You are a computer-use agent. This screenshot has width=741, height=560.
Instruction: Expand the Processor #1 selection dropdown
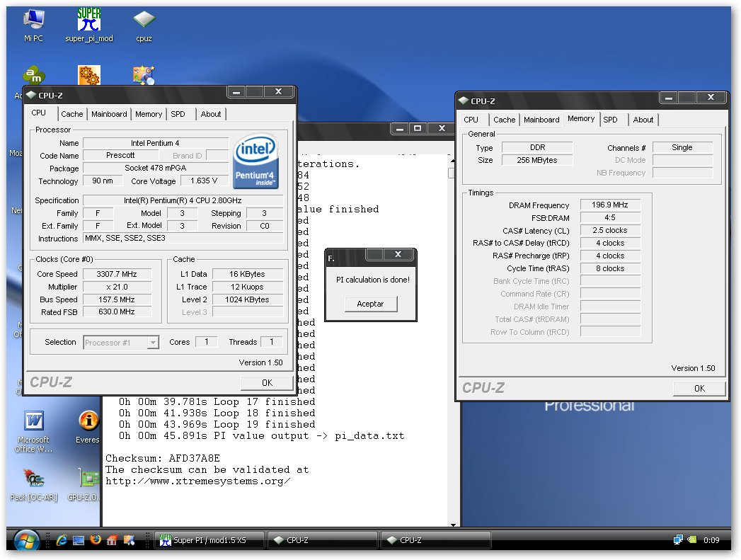153,342
